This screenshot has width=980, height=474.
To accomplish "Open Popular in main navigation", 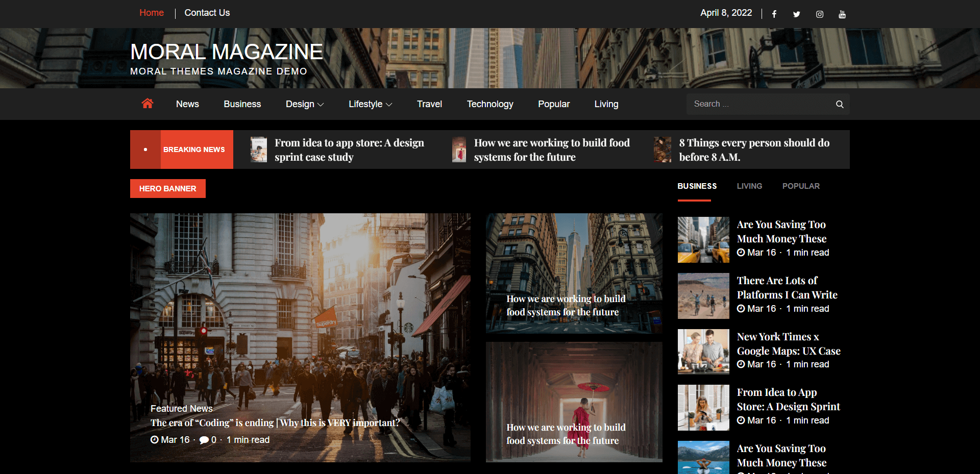I will (x=554, y=104).
